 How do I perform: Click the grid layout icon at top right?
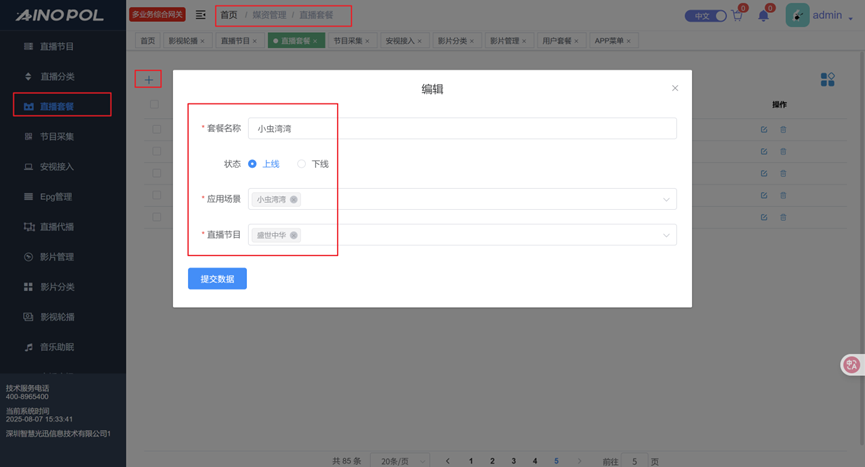click(827, 79)
